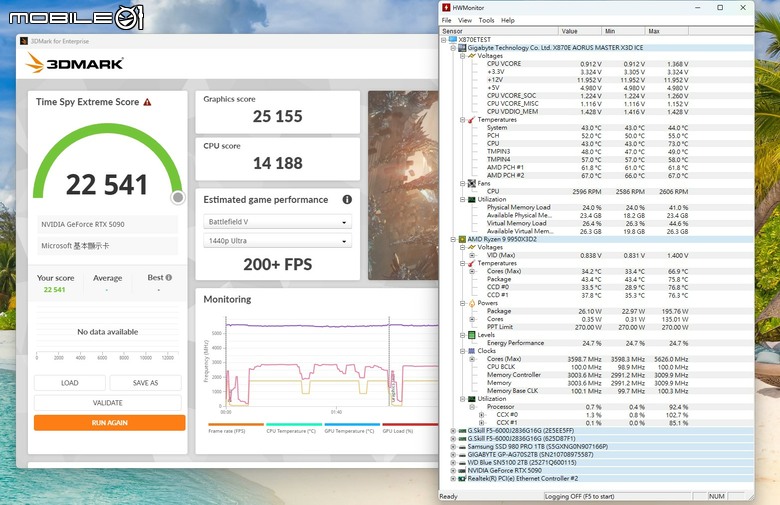The image size is (780, 505).
Task: Expand the NVIDIA GeForce RTX 5090 node in HWMonitor
Action: (453, 471)
